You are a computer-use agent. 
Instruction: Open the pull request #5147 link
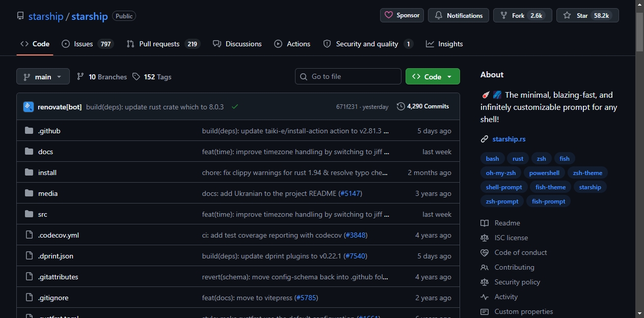tap(351, 193)
